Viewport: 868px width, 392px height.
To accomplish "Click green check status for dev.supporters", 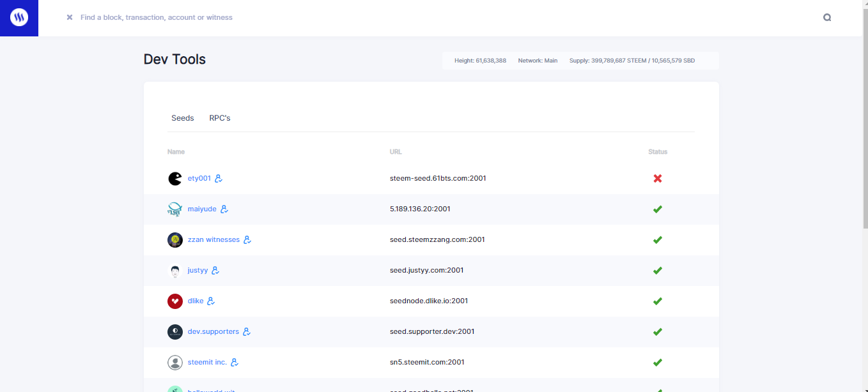I will tap(658, 332).
